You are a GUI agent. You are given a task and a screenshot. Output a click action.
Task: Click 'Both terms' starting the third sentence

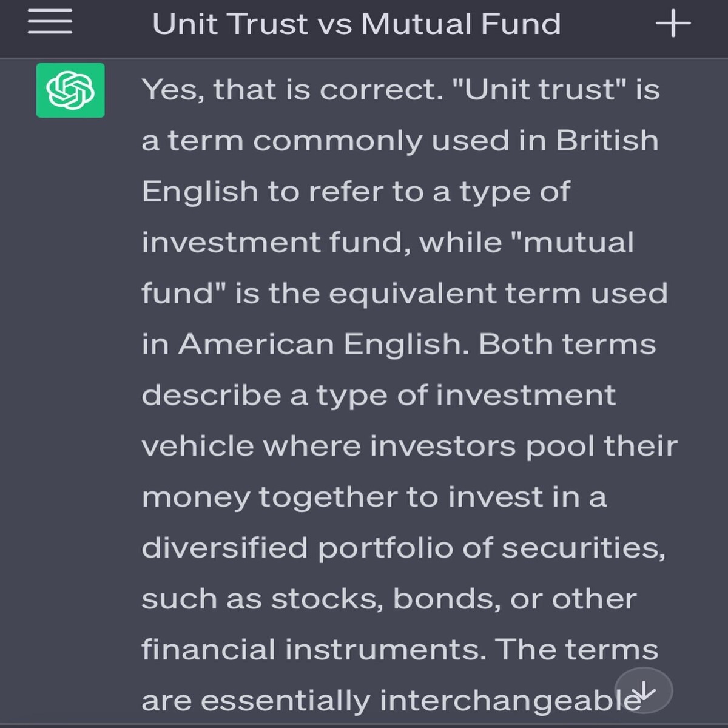567,344
